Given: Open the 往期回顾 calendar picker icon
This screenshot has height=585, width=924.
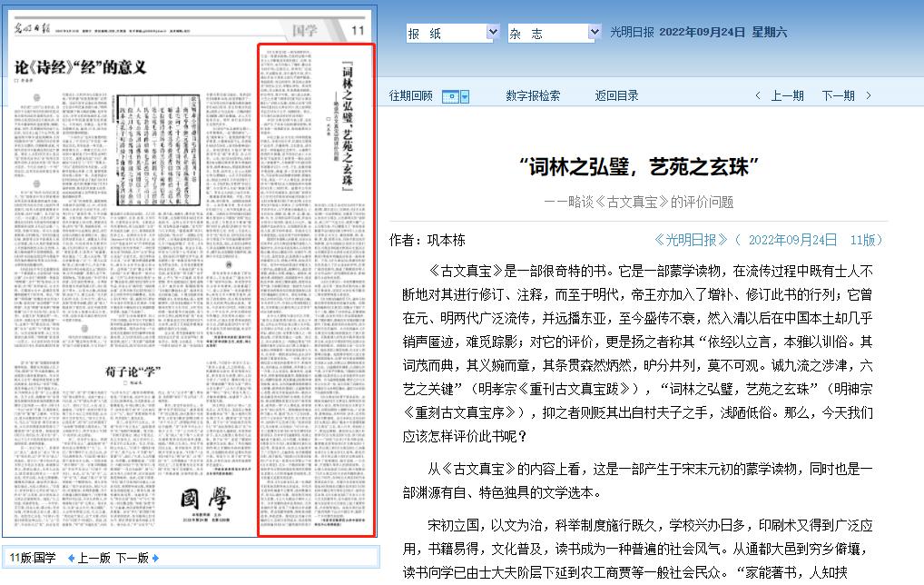Looking at the screenshot, I should pyautogui.click(x=450, y=96).
